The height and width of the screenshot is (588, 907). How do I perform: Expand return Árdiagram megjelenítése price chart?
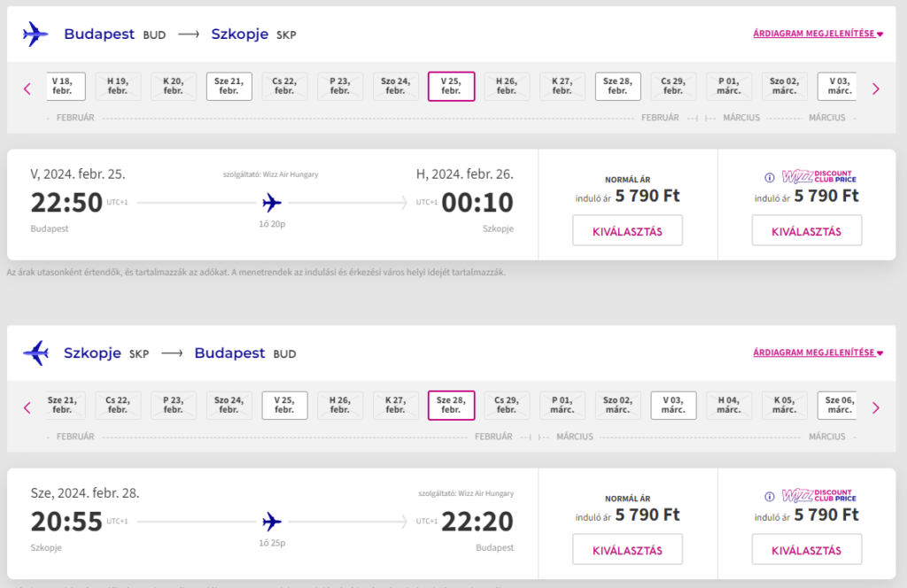[x=818, y=352]
